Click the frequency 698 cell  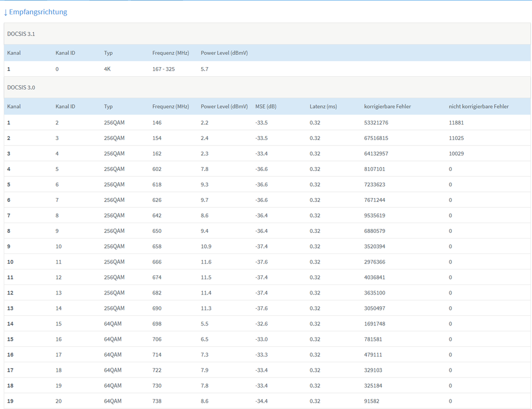[157, 324]
